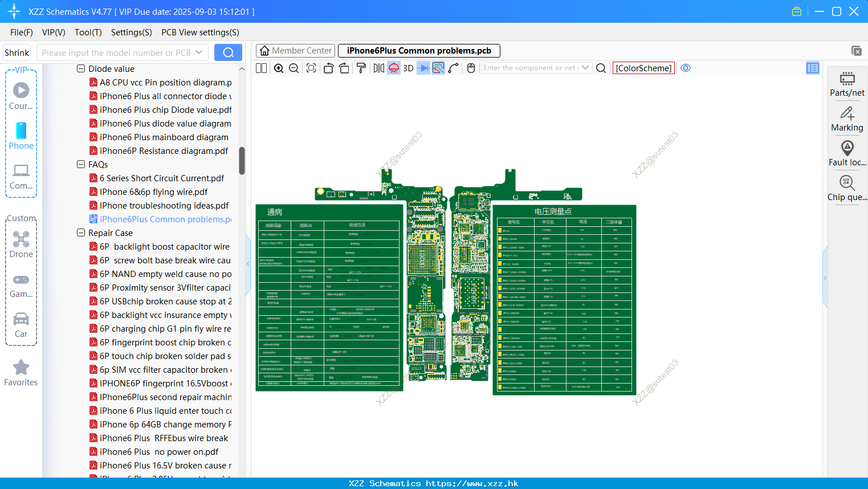Click the component or net search field
The width and height of the screenshot is (868, 489).
tap(531, 68)
